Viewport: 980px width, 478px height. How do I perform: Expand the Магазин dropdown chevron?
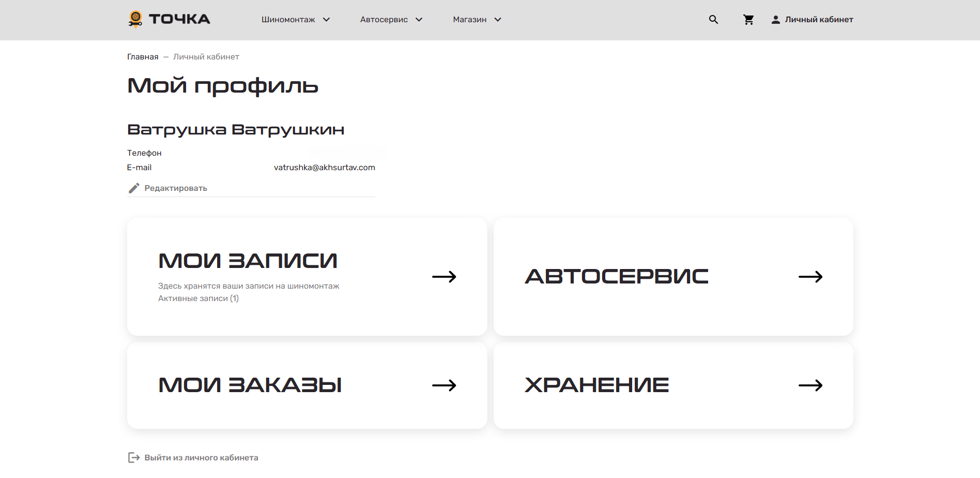(x=498, y=20)
